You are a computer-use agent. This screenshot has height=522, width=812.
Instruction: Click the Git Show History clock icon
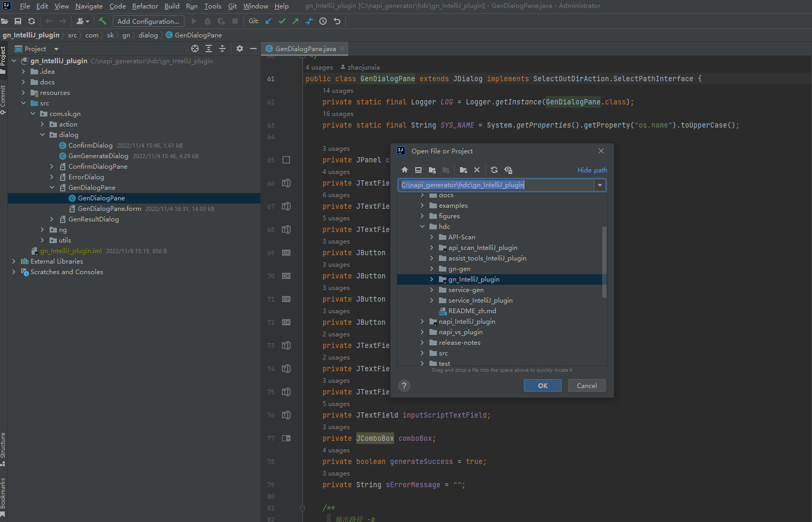(x=323, y=21)
